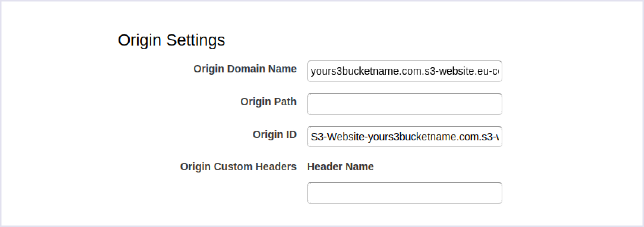Select the Origin ID text box
Image resolution: width=644 pixels, height=227 pixels.
point(404,137)
